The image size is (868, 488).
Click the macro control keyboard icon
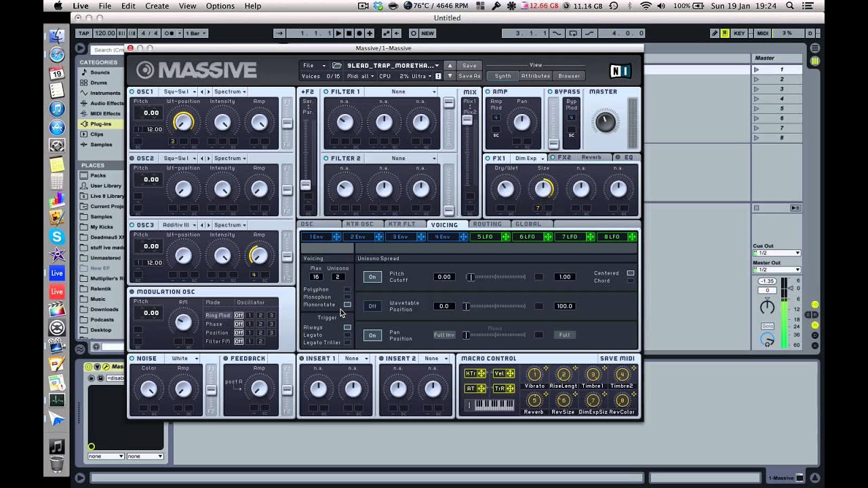click(490, 405)
